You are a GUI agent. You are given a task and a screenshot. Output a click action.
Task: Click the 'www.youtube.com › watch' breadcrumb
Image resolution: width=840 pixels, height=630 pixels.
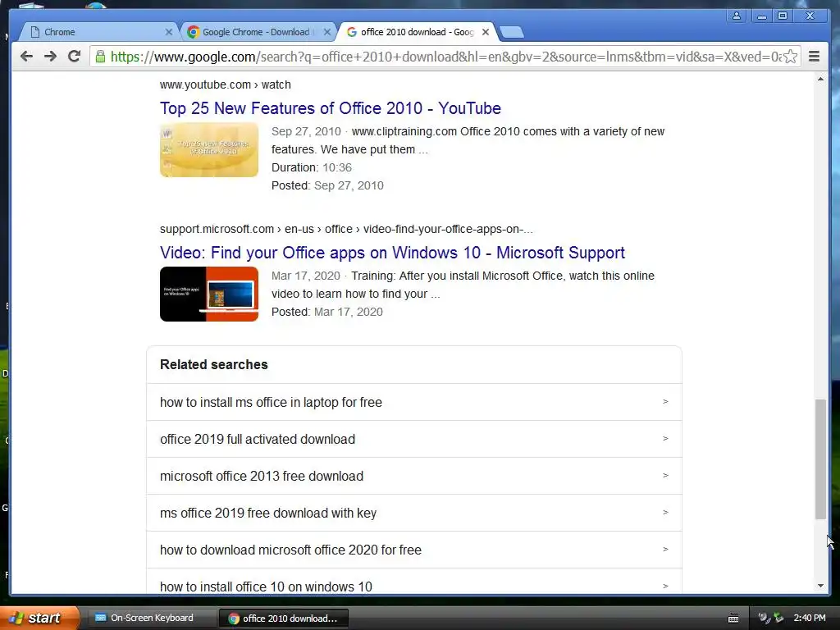(225, 84)
